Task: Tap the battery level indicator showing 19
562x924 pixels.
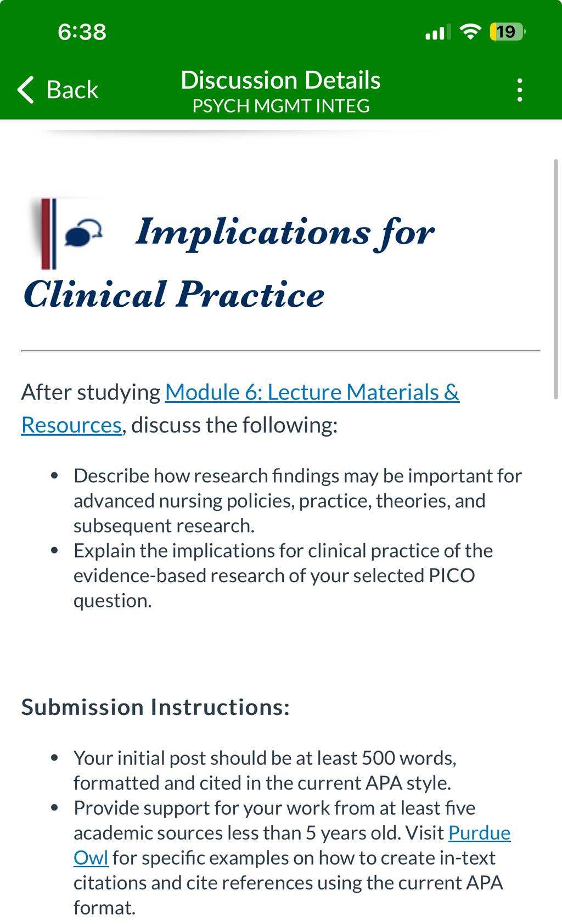Action: (507, 32)
